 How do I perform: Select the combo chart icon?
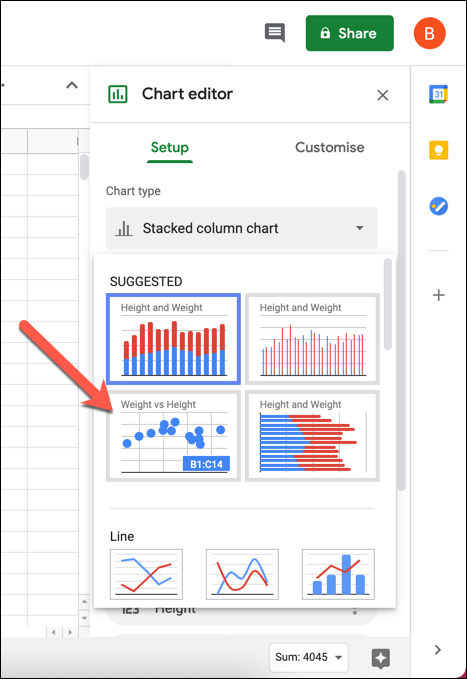[338, 574]
